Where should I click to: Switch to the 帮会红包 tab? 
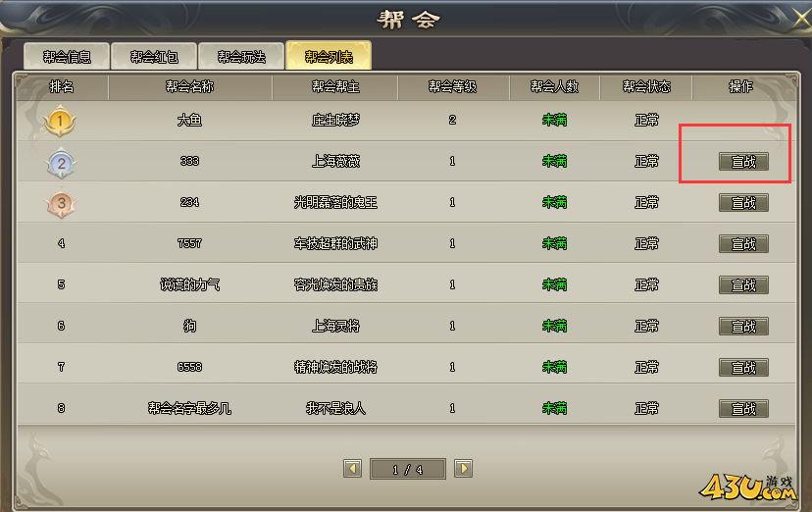tap(154, 57)
